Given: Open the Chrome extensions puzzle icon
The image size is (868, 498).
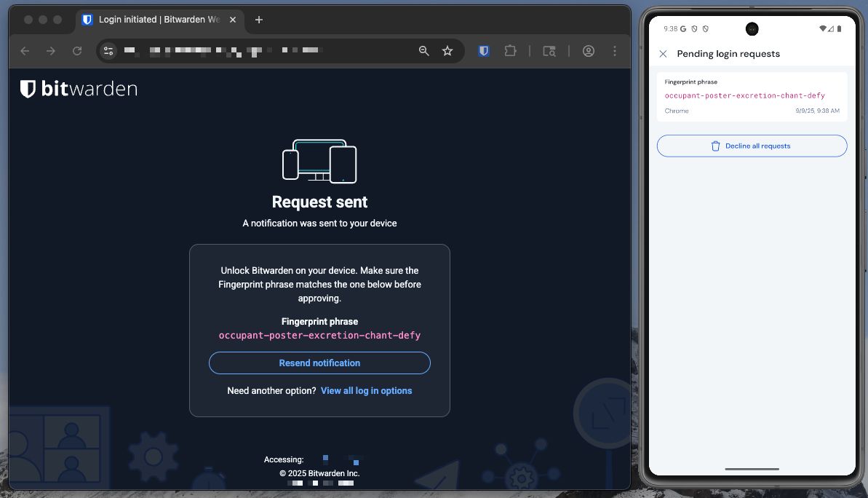Looking at the screenshot, I should [510, 51].
